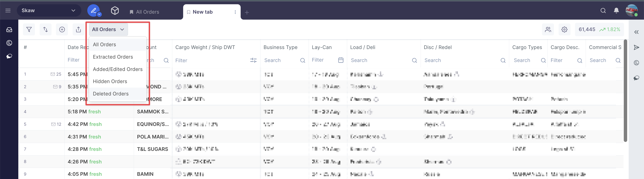Click the add order plus icon
Viewport: 644px width, 179px height.
[62, 29]
